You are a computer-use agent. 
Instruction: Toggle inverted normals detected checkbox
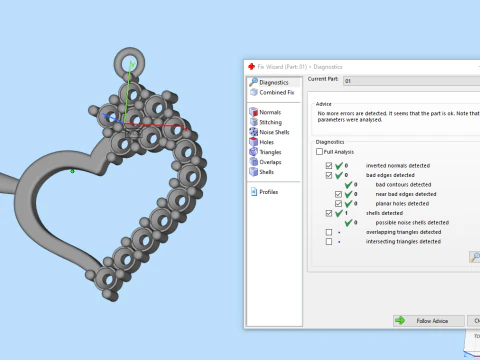point(329,166)
